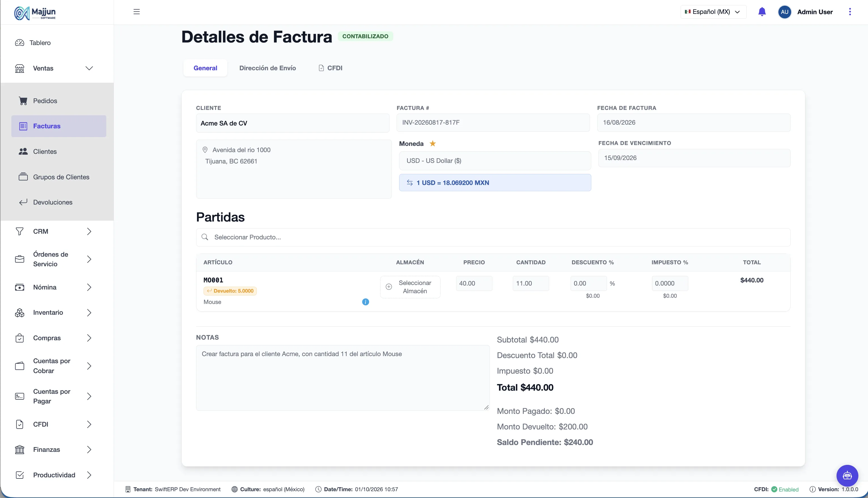This screenshot has height=498, width=868.
Task: Open the vertical three-dot options menu
Action: point(850,12)
